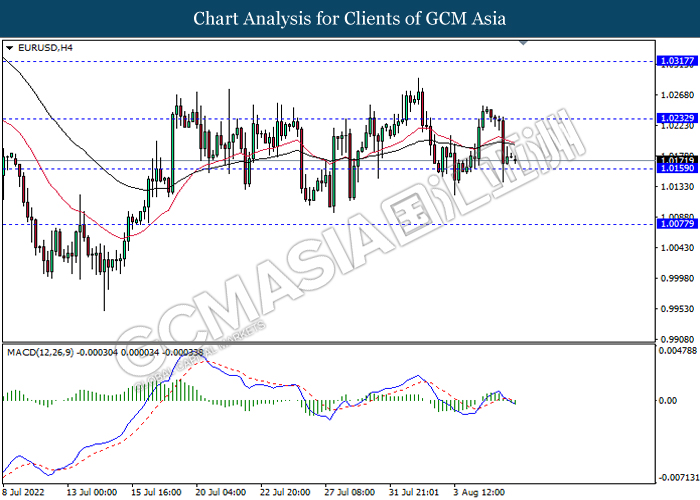Click the 22 Jul 20:00 time label
Screen dimensions: 700x500
[285, 492]
